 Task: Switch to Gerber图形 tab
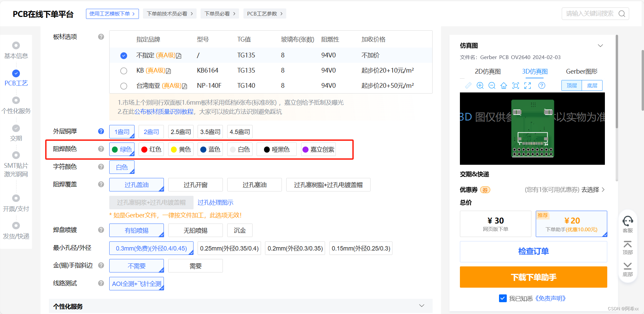[x=582, y=72]
